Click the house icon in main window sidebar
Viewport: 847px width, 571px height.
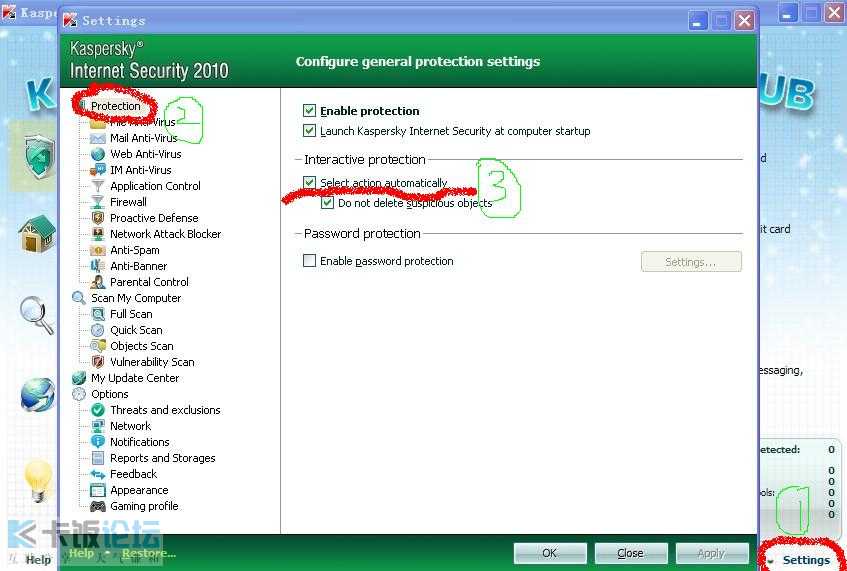[37, 234]
